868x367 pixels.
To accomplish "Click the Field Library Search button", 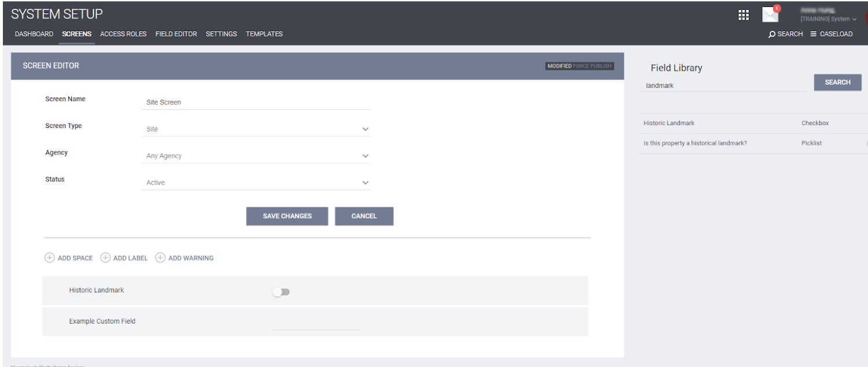I will 837,82.
